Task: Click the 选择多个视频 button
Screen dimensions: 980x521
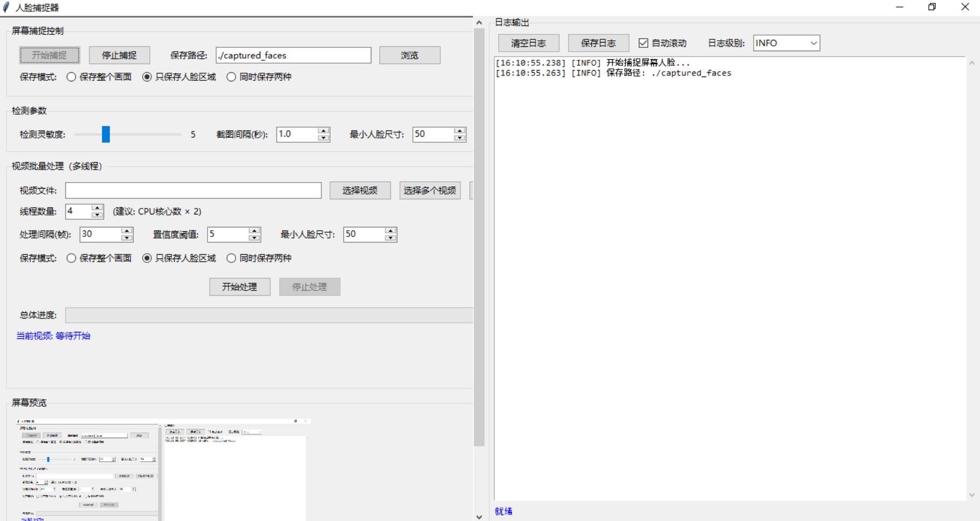Action: coord(430,190)
